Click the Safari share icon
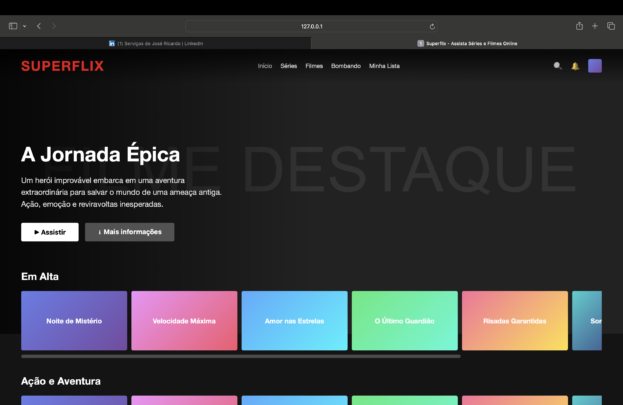 coord(579,26)
